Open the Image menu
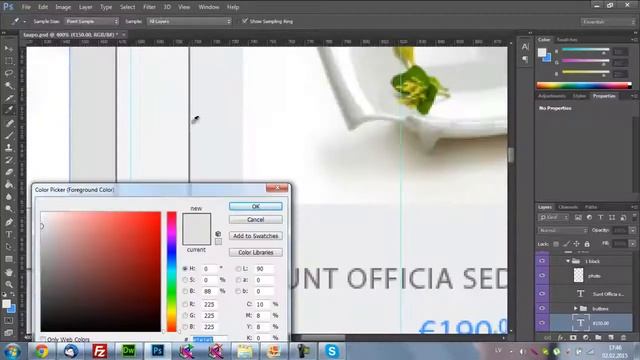The height and width of the screenshot is (360, 640). [x=63, y=7]
